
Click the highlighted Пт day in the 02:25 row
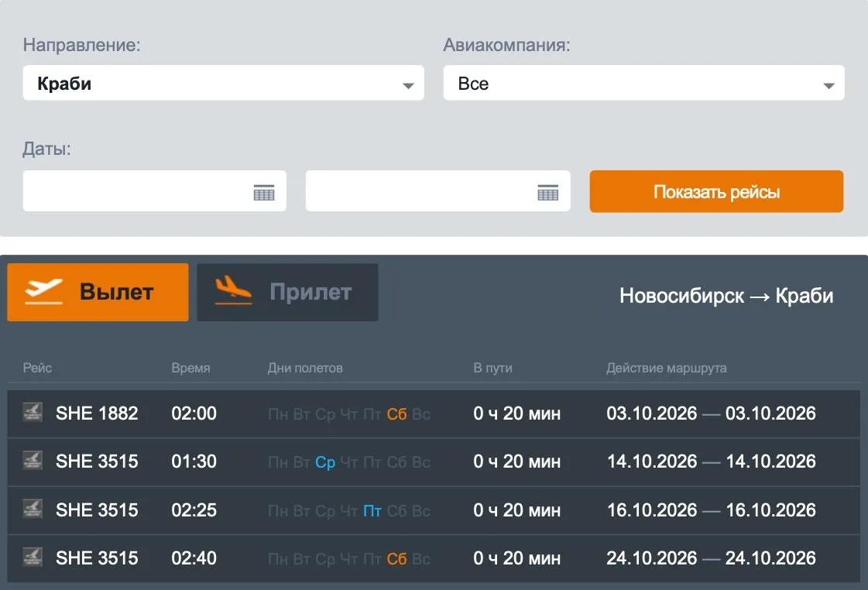(372, 510)
